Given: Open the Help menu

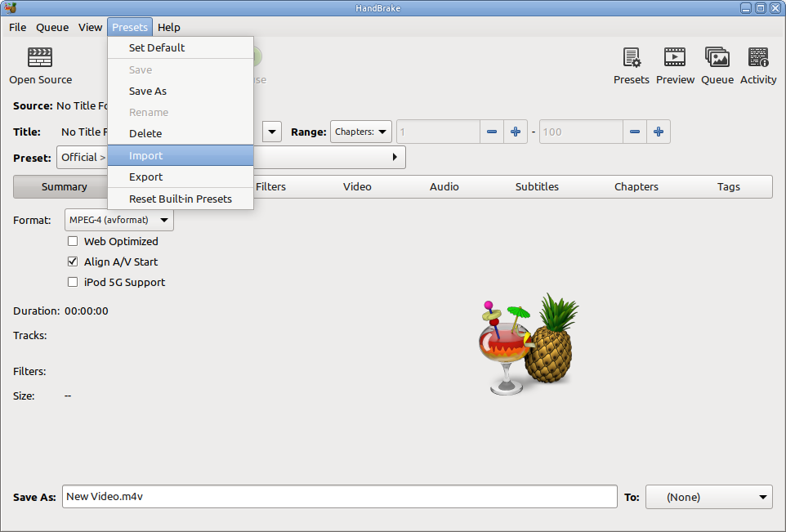Looking at the screenshot, I should click(169, 27).
